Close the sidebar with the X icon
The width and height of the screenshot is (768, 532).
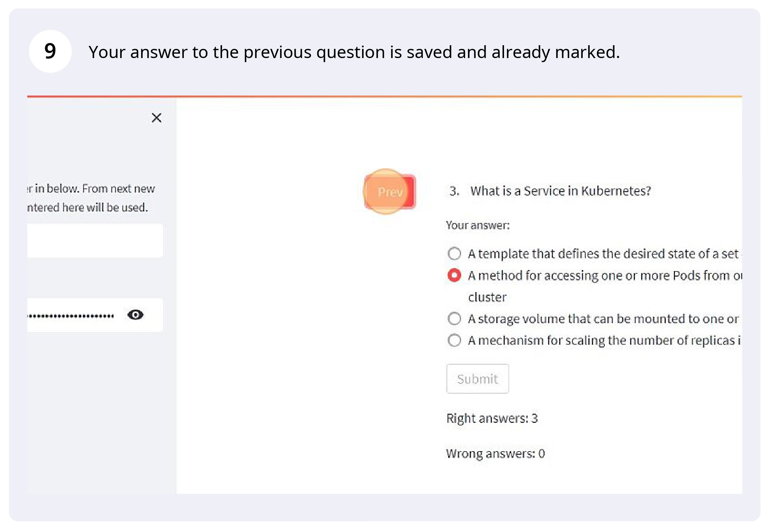157,118
